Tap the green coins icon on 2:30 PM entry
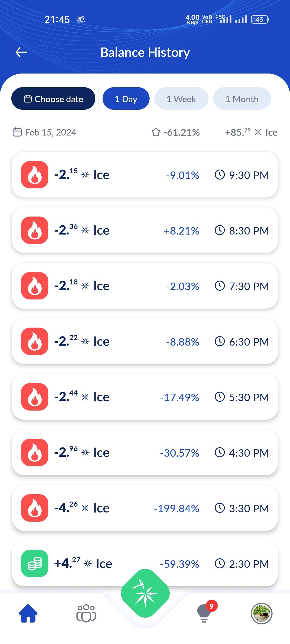The height and width of the screenshot is (644, 290). (35, 563)
